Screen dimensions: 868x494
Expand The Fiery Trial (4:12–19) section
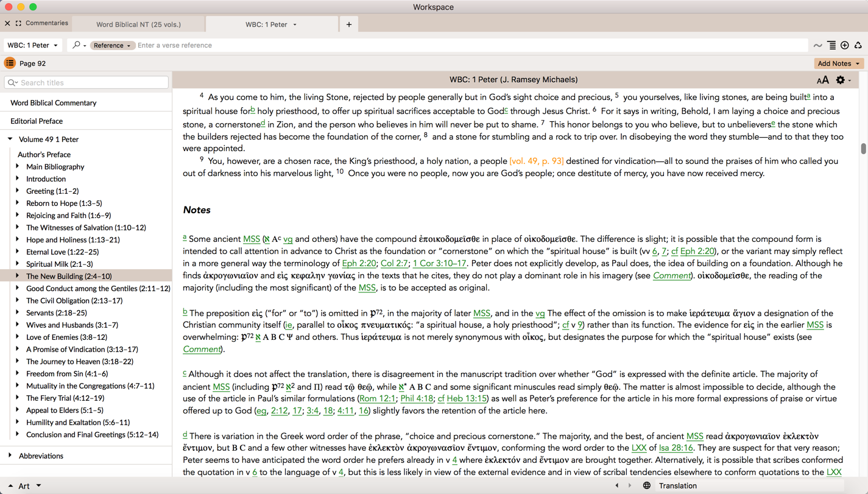[18, 398]
